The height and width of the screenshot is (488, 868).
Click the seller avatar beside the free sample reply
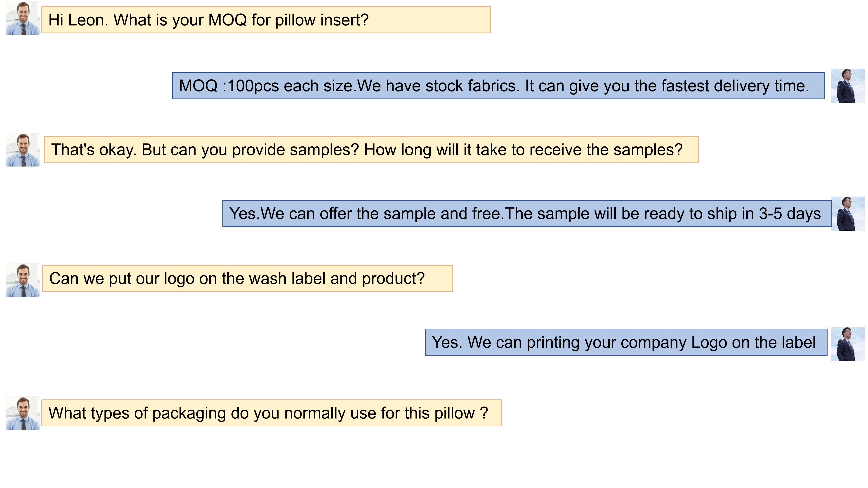pyautogui.click(x=847, y=213)
